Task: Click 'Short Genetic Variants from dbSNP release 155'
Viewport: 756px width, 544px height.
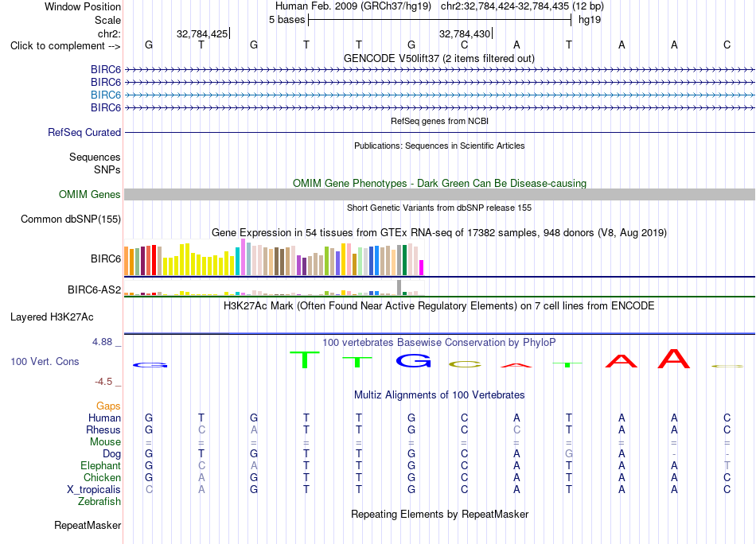Action: pyautogui.click(x=439, y=208)
